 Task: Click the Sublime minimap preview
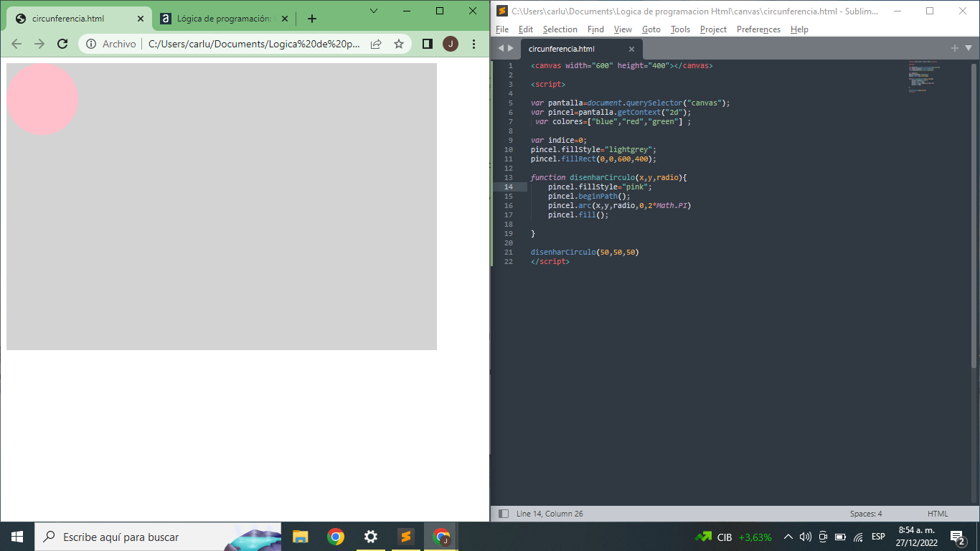click(x=924, y=77)
